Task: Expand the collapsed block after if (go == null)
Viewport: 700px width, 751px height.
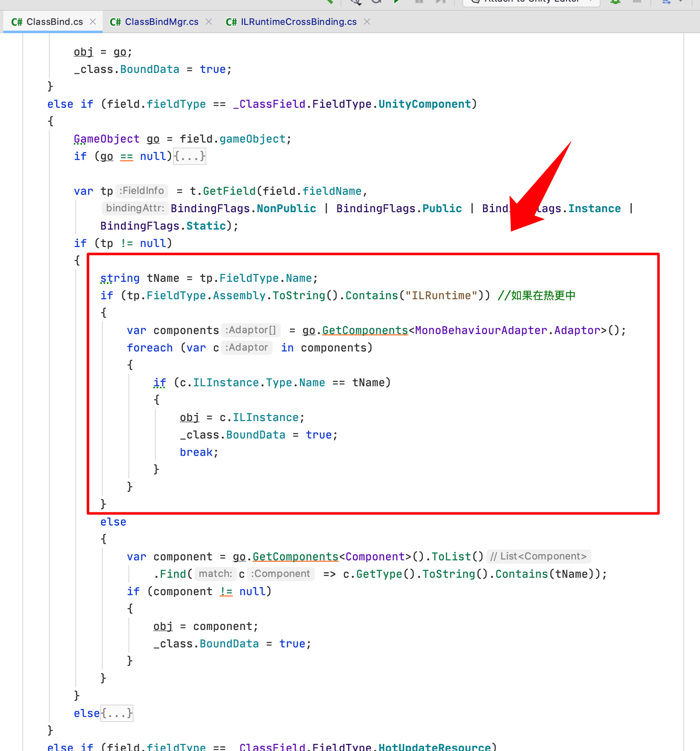Action: (189, 156)
